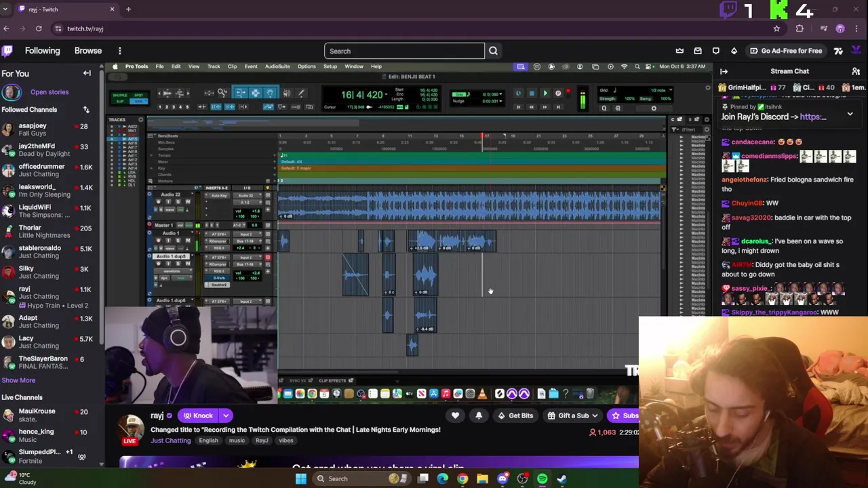Enable SLIP edit mode
The width and height of the screenshot is (868, 488).
(x=119, y=102)
